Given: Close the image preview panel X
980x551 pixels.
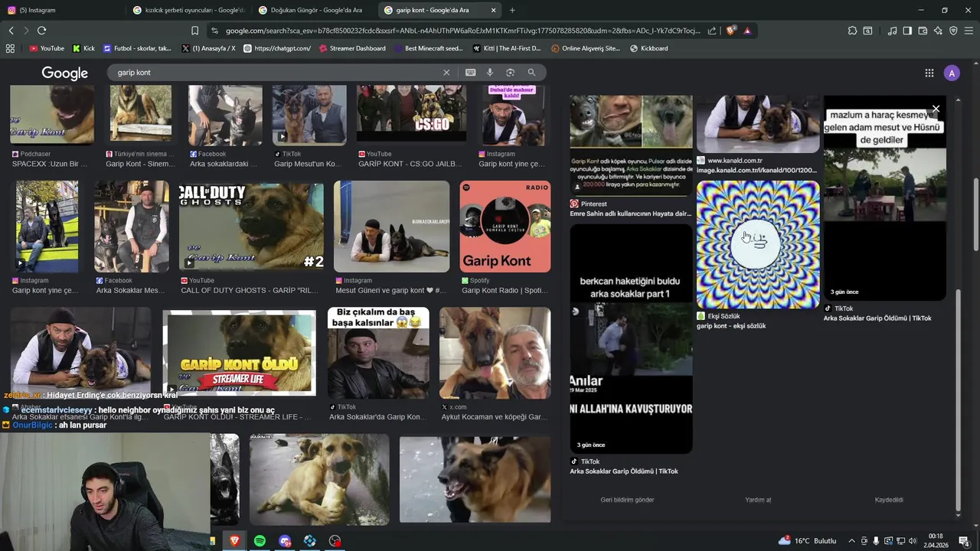Looking at the screenshot, I should pos(936,109).
